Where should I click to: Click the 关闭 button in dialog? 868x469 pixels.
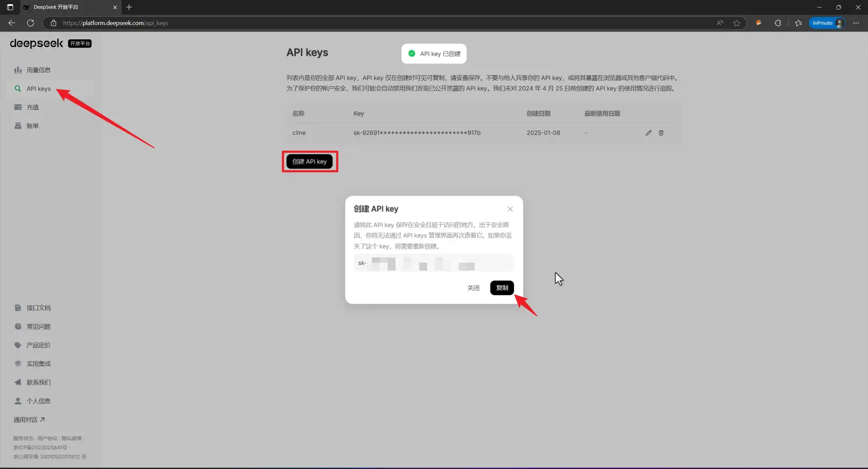coord(474,288)
